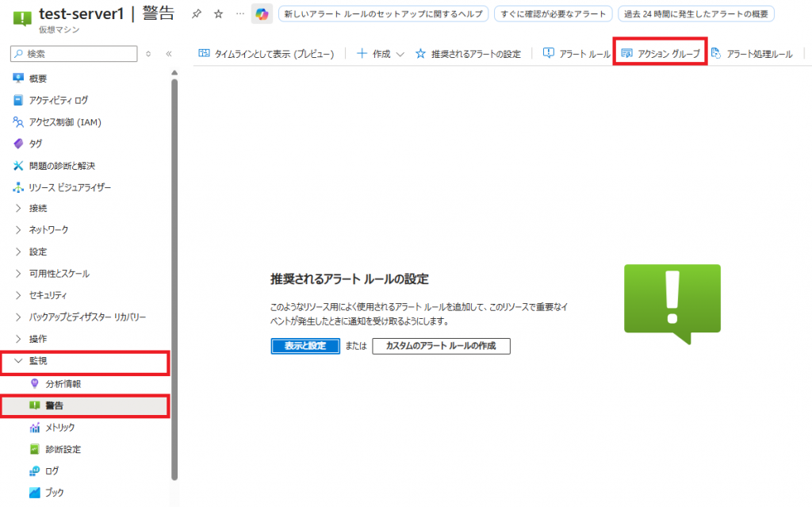Click the 表示と設定 button

pyautogui.click(x=305, y=347)
